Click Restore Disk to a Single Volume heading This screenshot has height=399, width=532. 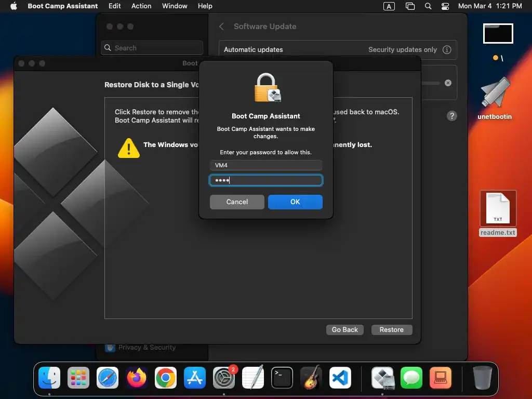[x=151, y=85]
